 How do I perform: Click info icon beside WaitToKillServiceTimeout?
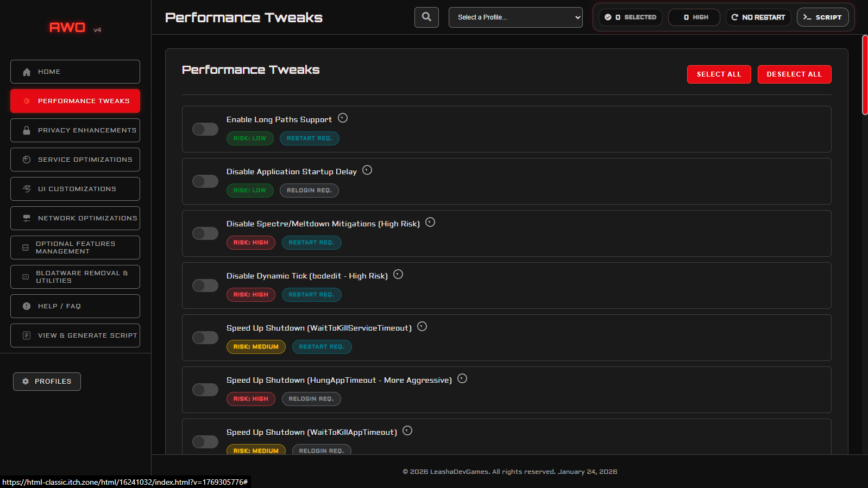[422, 327]
